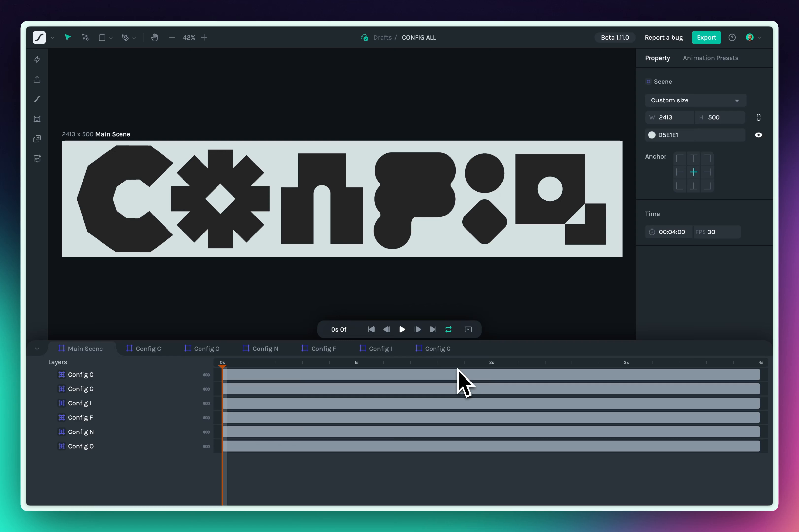Click zoom percentage input field
799x532 pixels.
pyautogui.click(x=189, y=37)
